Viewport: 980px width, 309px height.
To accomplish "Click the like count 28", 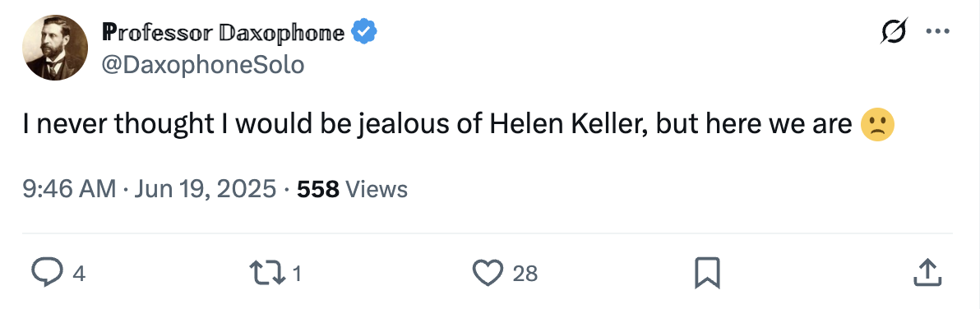I will [525, 274].
